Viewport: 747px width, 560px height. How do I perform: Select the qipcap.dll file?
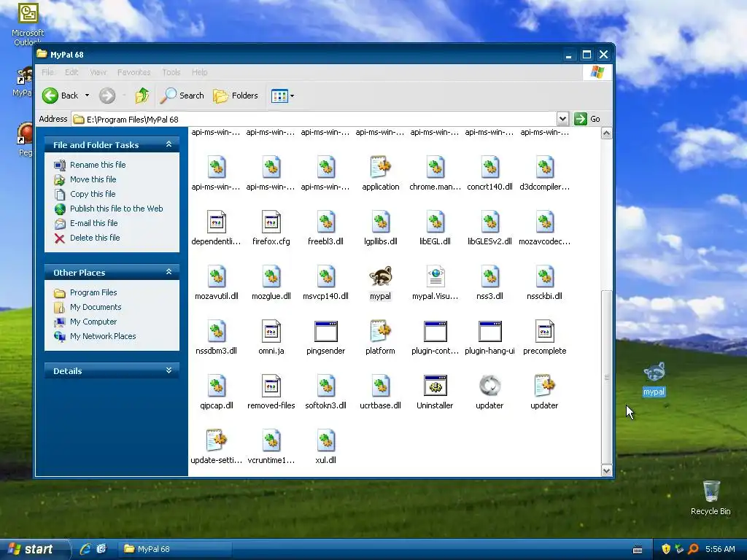click(216, 392)
